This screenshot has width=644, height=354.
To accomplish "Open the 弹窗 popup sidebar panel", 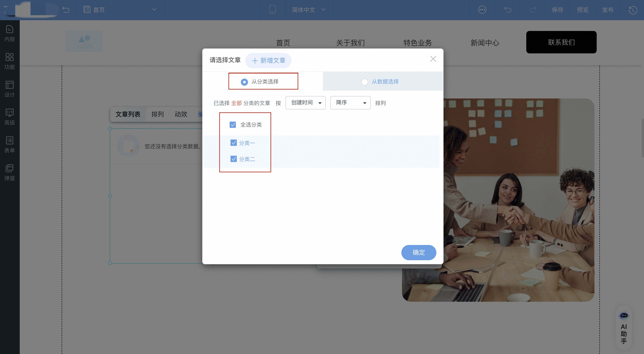I will coord(9,172).
